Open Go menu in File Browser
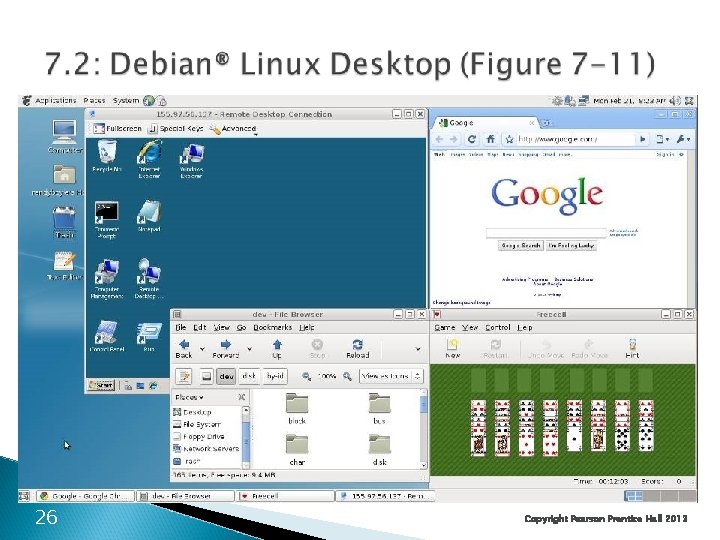 click(x=242, y=327)
